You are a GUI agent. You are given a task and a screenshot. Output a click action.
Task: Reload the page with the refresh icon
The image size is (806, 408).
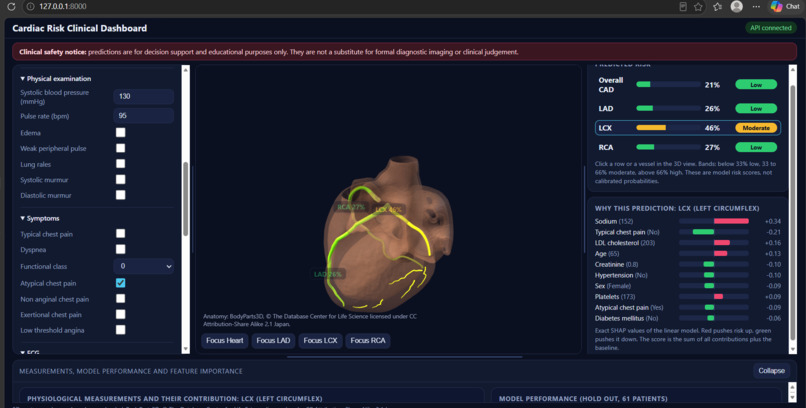coord(11,7)
